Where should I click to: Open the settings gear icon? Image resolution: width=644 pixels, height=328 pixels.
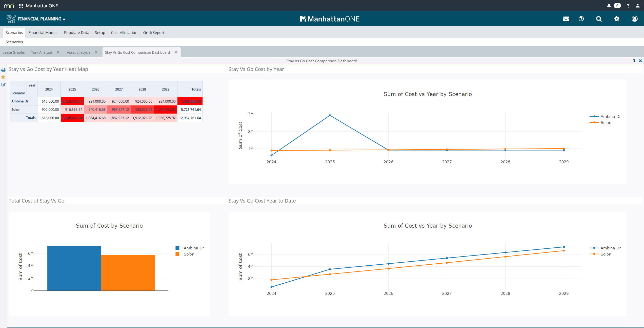click(617, 19)
